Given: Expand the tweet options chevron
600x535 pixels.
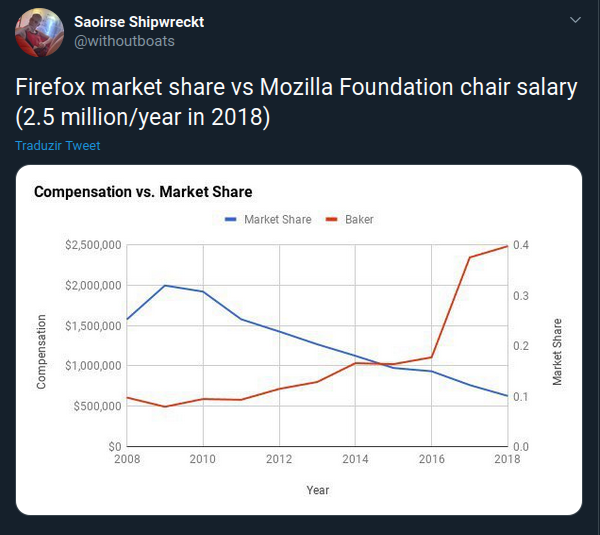Looking at the screenshot, I should pyautogui.click(x=574, y=20).
